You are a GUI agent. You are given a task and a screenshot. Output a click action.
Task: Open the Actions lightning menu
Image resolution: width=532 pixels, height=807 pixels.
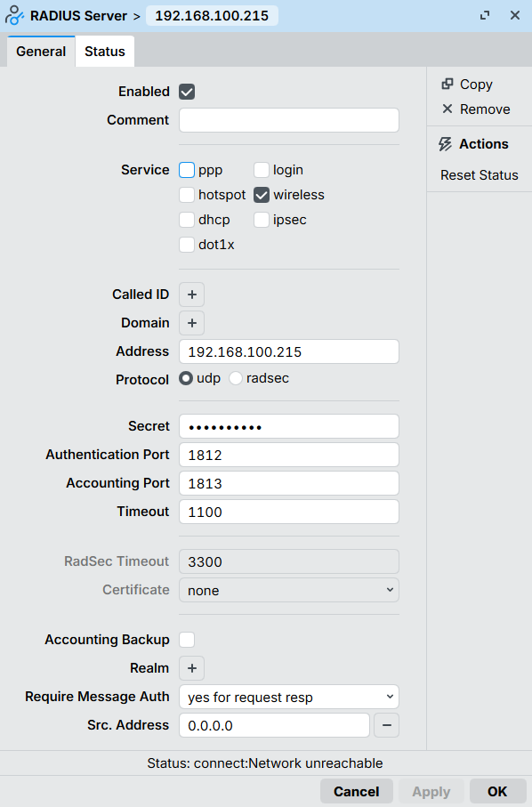pos(446,143)
